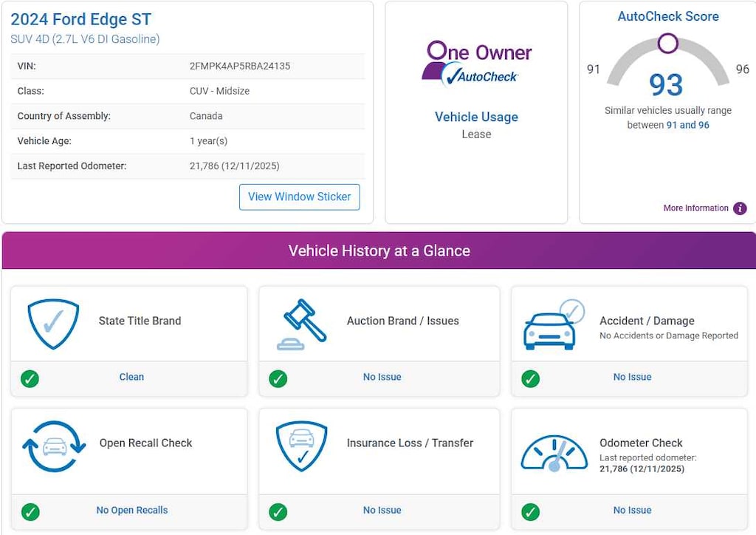
Task: Click the AutoCheck Score gauge marker
Action: tap(667, 43)
